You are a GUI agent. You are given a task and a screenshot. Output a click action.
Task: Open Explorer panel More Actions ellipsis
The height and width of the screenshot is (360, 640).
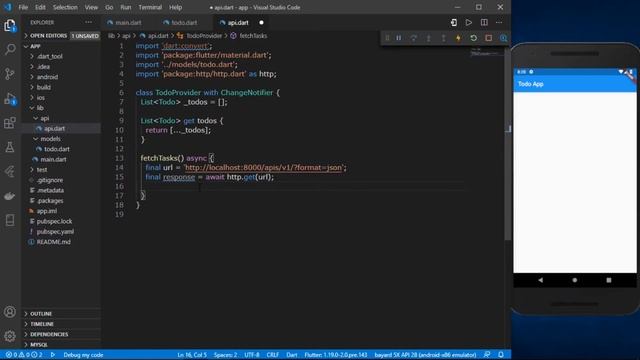tap(89, 22)
